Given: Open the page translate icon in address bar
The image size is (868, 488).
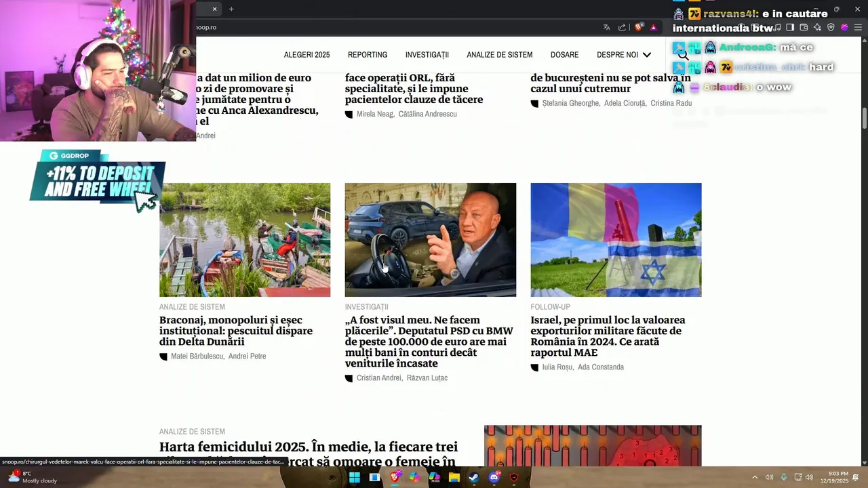Looking at the screenshot, I should pos(606,27).
